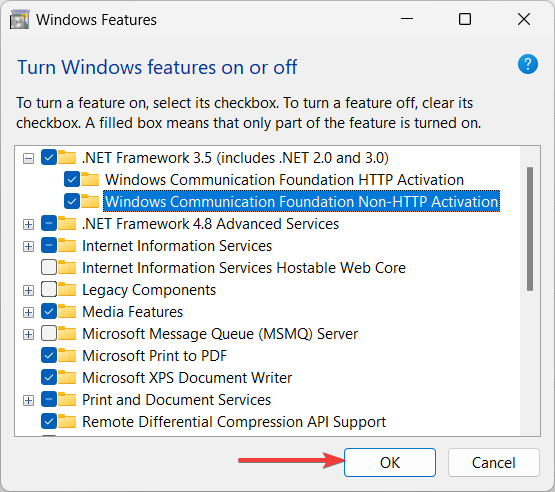
Task: Collapse the .NET Framework 3.5 tree node
Action: coord(28,158)
